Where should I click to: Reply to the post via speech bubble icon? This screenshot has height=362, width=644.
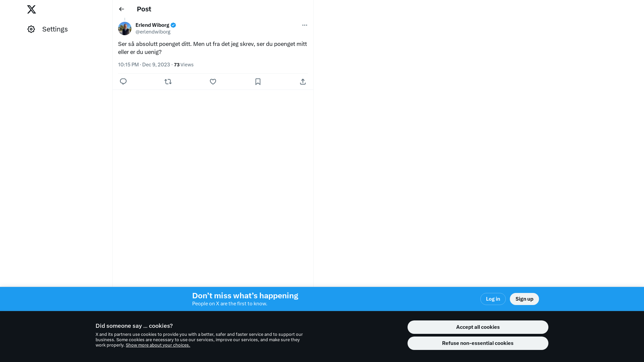(123, 81)
